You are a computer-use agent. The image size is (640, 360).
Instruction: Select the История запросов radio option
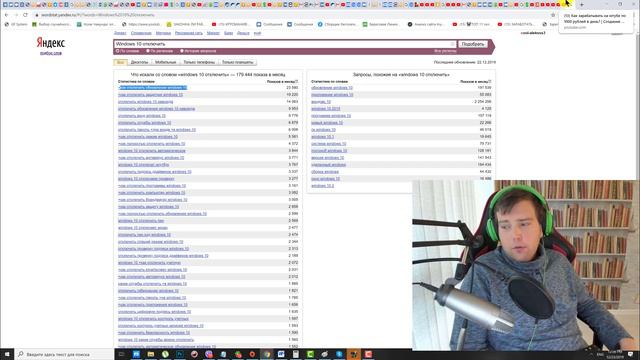(182, 51)
